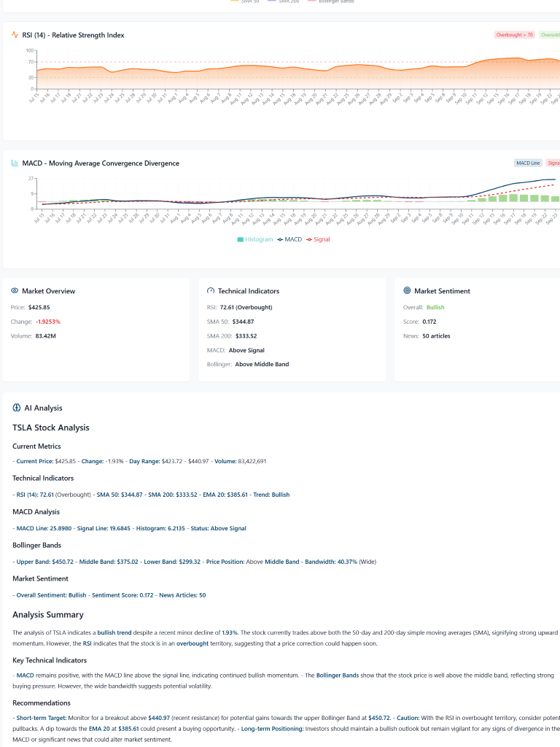The image size is (560, 747).
Task: Click the Upper Band: $450.72 text
Action: coord(44,562)
